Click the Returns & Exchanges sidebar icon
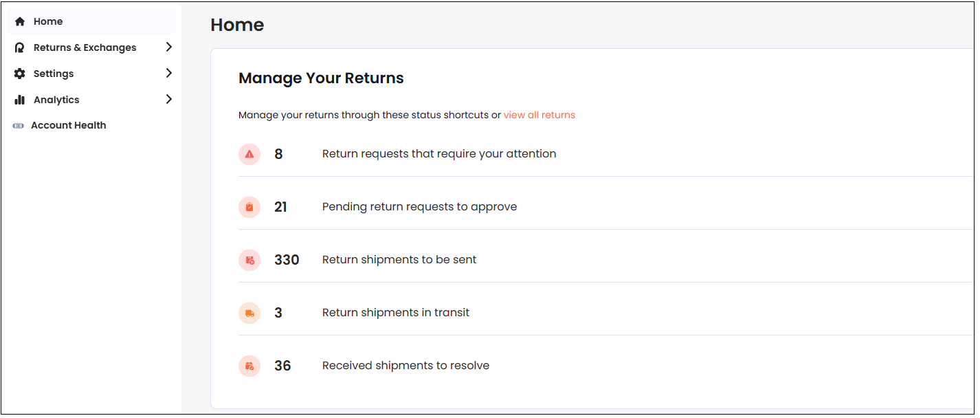The width and height of the screenshot is (980, 418). click(20, 47)
